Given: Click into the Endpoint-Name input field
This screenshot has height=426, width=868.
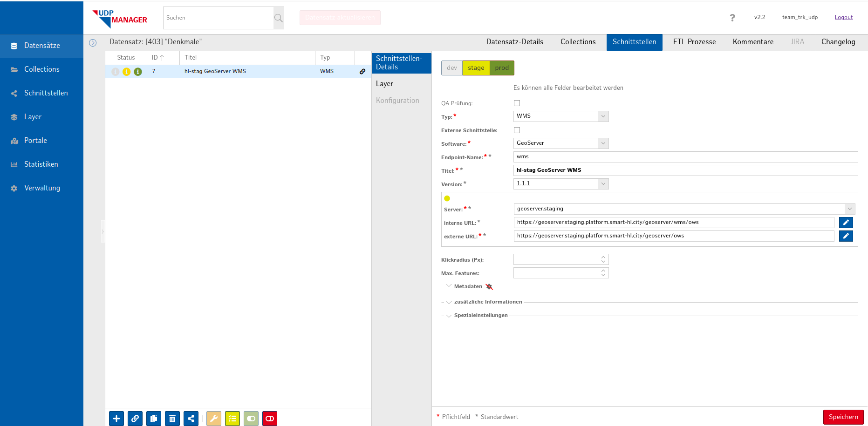Looking at the screenshot, I should click(685, 157).
